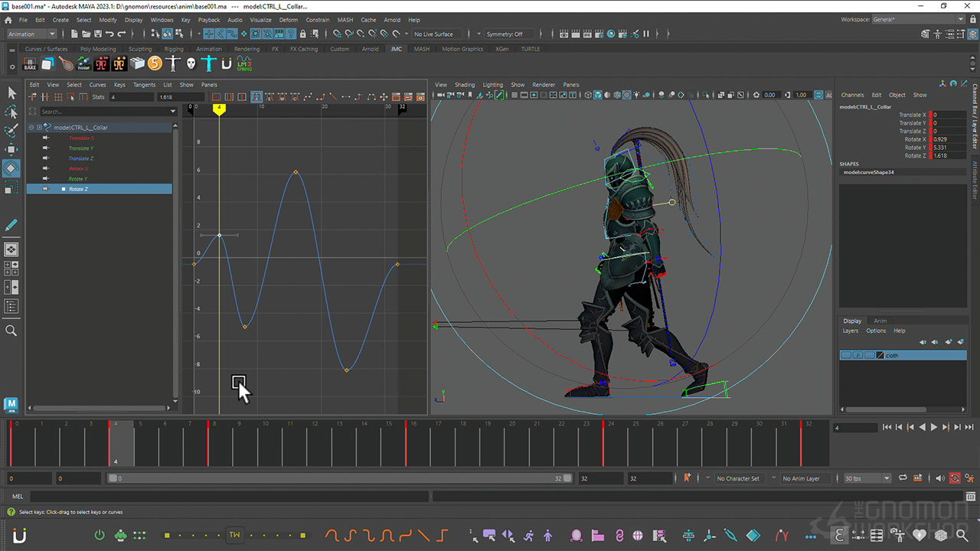Open the Tangents menu in Graph Editor
Image resolution: width=980 pixels, height=551 pixels.
coord(144,85)
